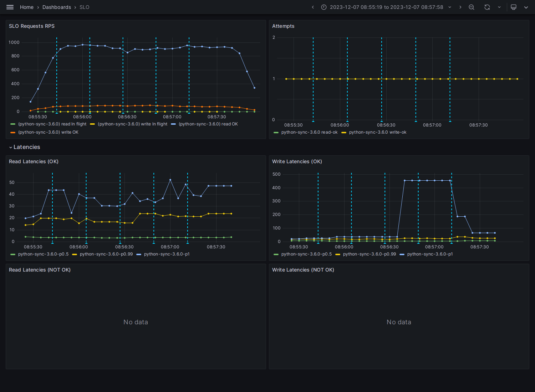Click green color swatch for read In flight

[x=13, y=124]
